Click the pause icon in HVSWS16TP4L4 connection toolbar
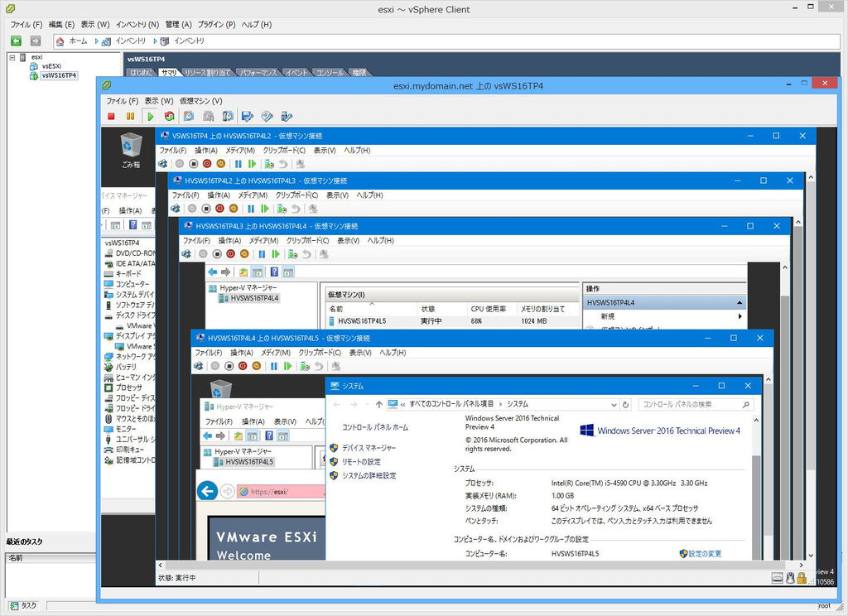 pyautogui.click(x=262, y=254)
